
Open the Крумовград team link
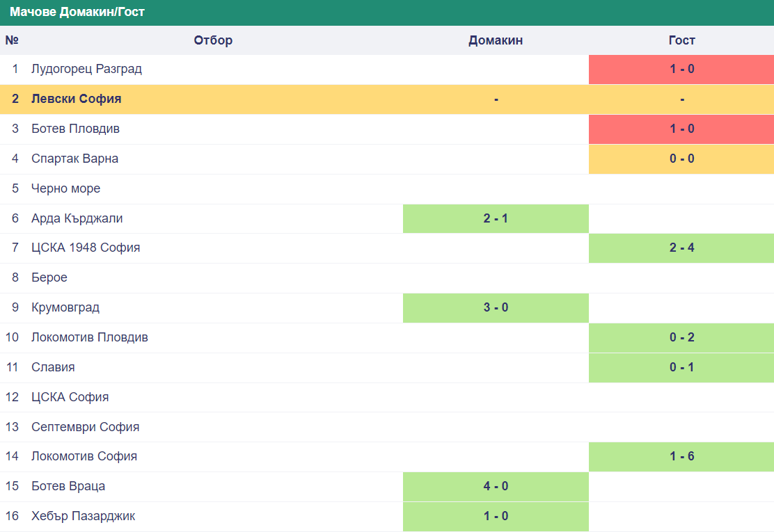(65, 307)
